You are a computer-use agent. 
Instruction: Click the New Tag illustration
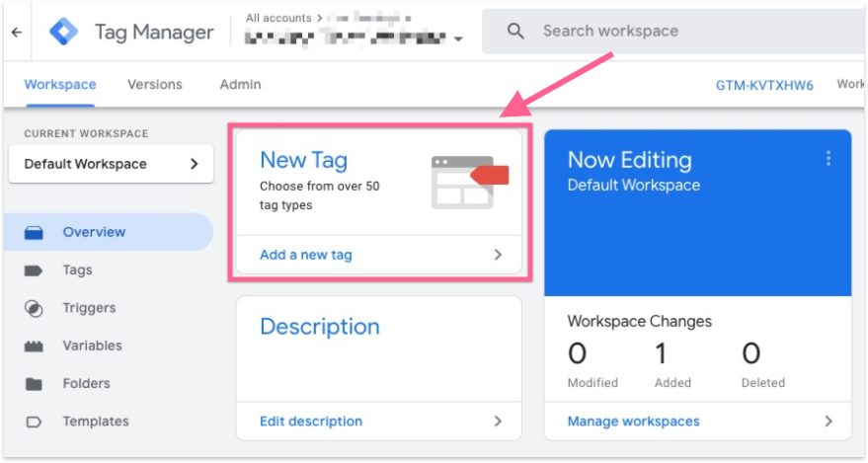(469, 181)
